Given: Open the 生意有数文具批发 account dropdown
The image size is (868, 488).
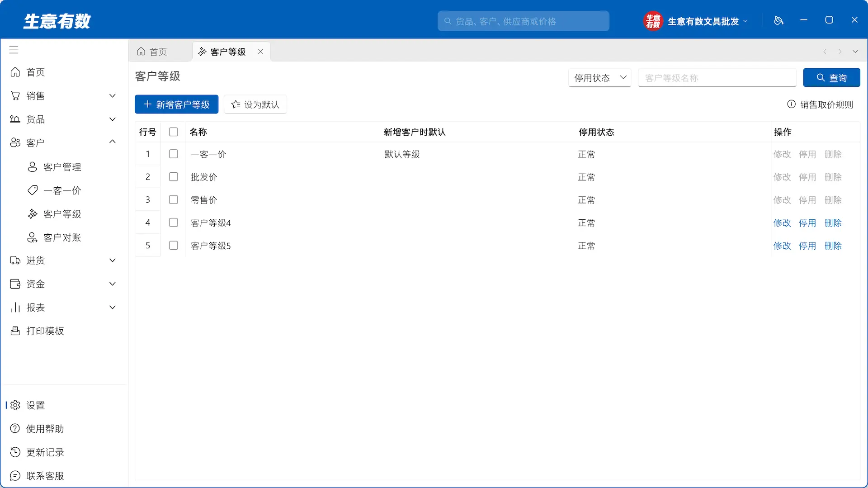Looking at the screenshot, I should click(x=708, y=21).
